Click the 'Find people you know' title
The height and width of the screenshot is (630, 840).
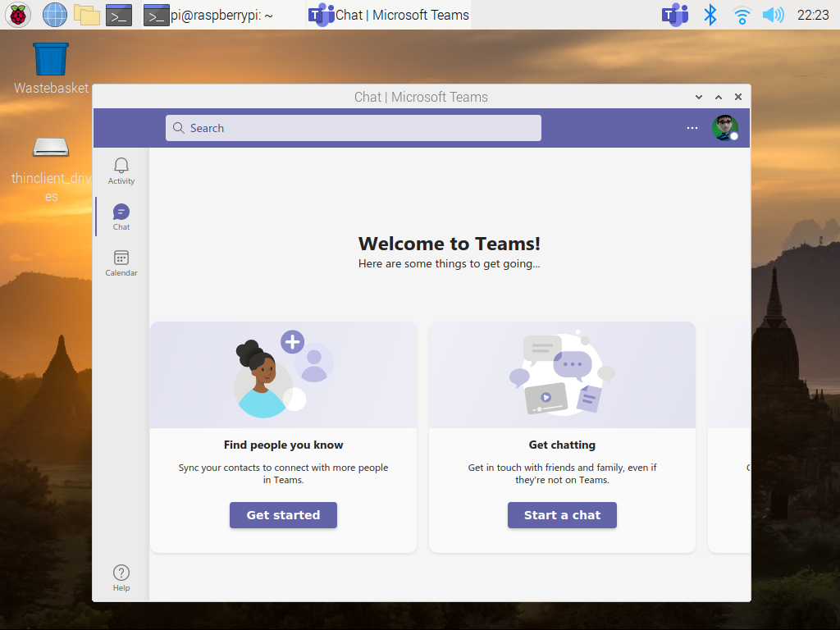(x=283, y=445)
